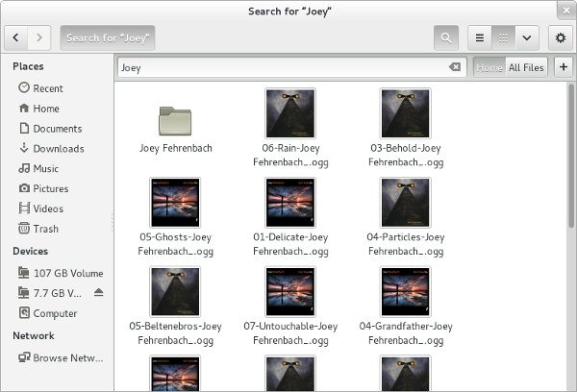Go back with the left arrow button
Screen dimensions: 577x392
tap(15, 37)
